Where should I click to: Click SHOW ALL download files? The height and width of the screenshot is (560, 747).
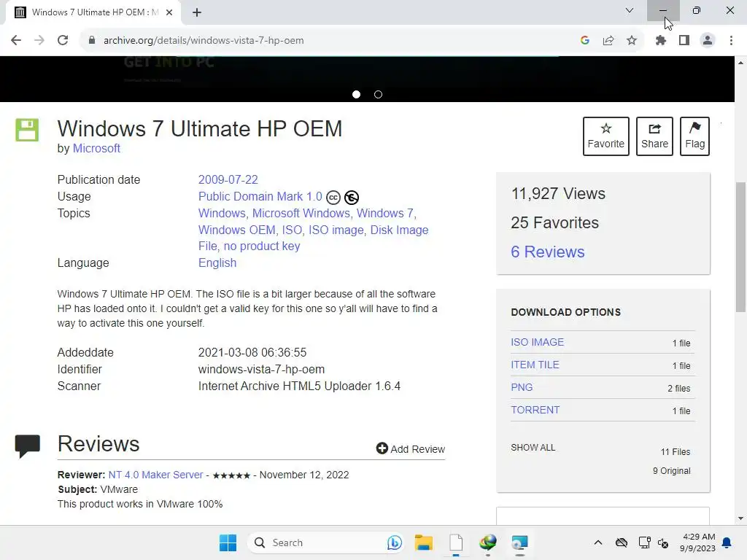pos(533,448)
